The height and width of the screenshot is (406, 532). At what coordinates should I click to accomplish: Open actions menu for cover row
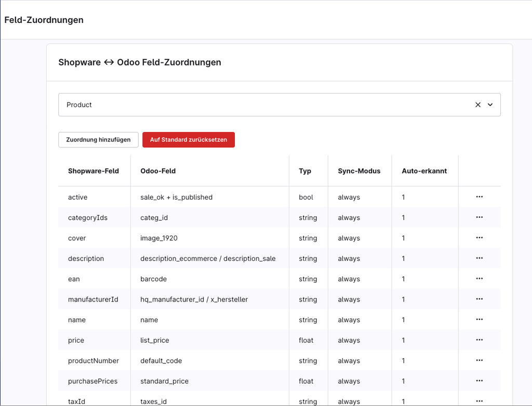479,238
